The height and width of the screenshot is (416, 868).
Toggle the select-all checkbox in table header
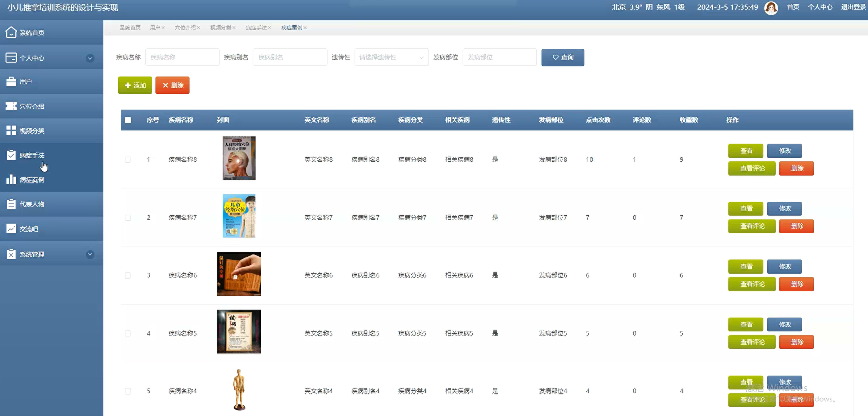tap(128, 120)
